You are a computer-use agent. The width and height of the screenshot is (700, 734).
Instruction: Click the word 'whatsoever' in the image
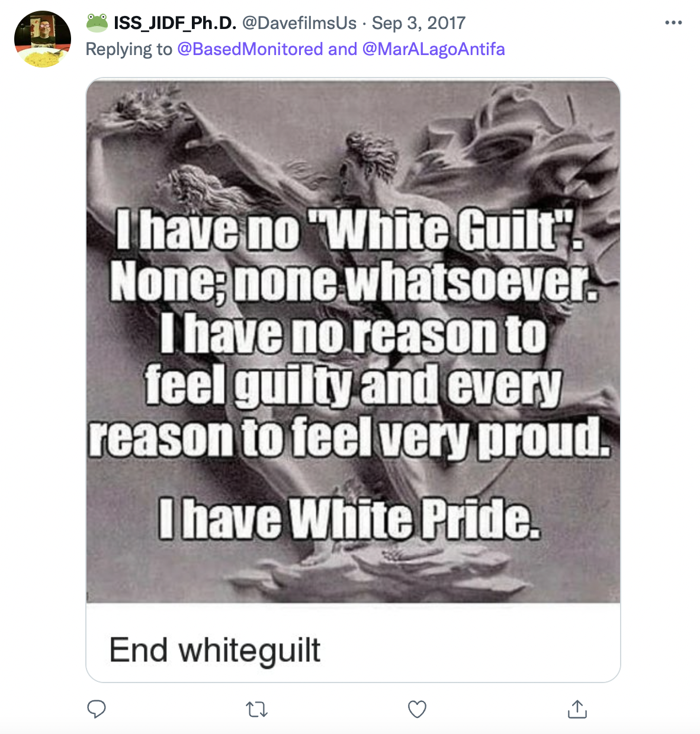(471, 282)
